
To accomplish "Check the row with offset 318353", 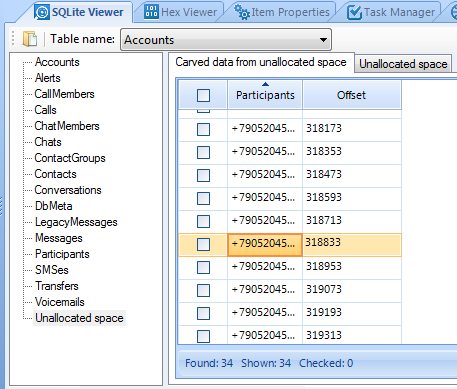I will click(203, 152).
